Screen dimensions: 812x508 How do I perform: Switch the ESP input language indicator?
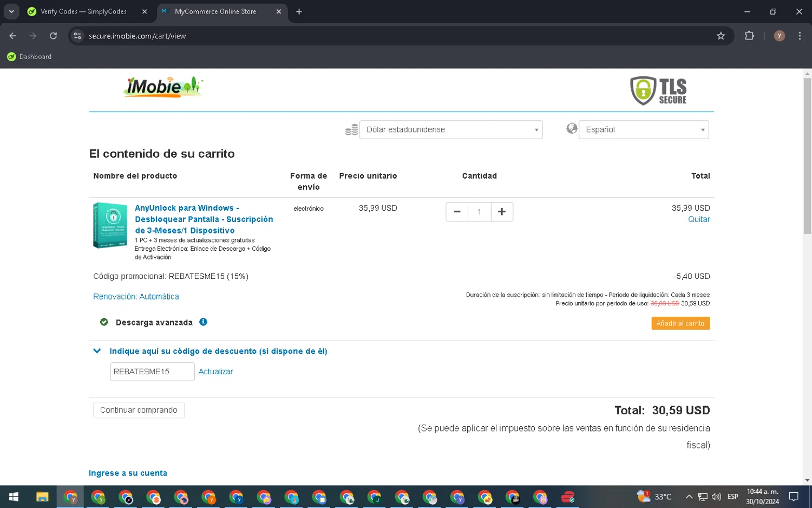733,497
